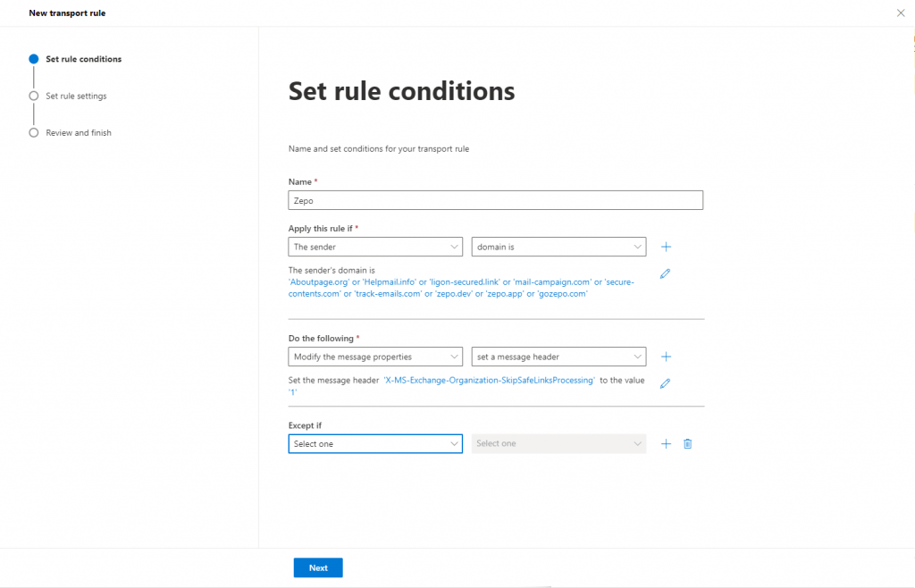Click the rule Name field containing Zepo
Viewport: 915px width, 588px height.
(x=496, y=201)
